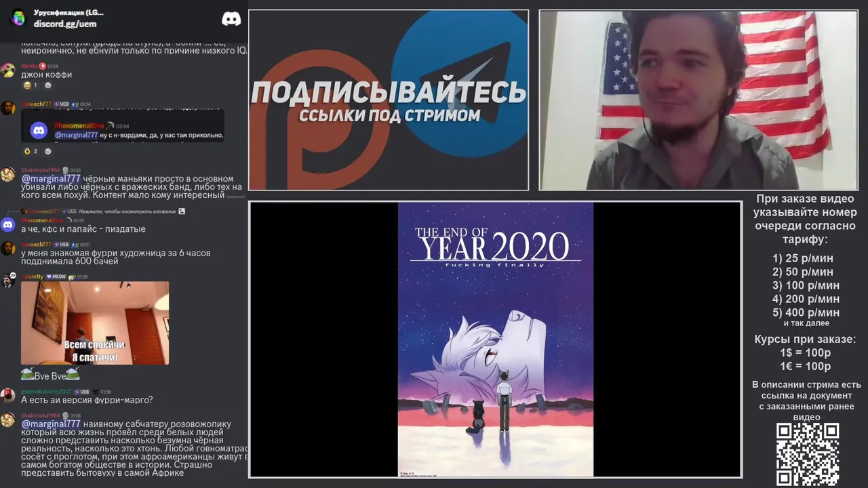The height and width of the screenshot is (488, 868).
Task: Click the avatar next to the 01:54 quoted reply
Action: point(7,108)
